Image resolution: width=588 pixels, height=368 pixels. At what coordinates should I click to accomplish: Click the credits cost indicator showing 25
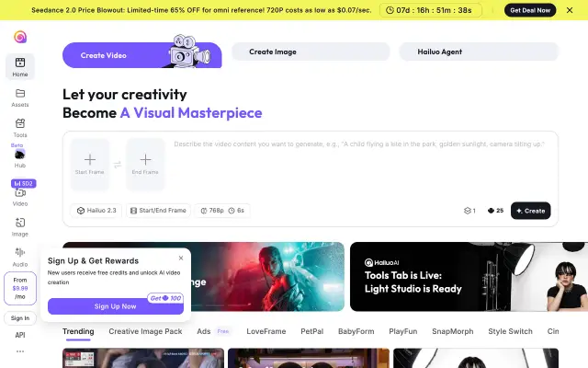tap(495, 211)
